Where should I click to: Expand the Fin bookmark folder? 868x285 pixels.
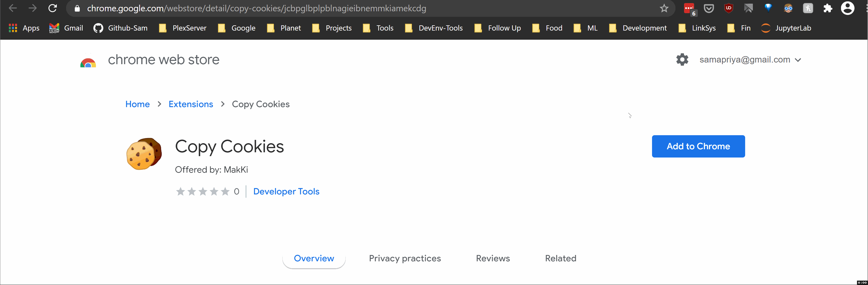click(739, 28)
